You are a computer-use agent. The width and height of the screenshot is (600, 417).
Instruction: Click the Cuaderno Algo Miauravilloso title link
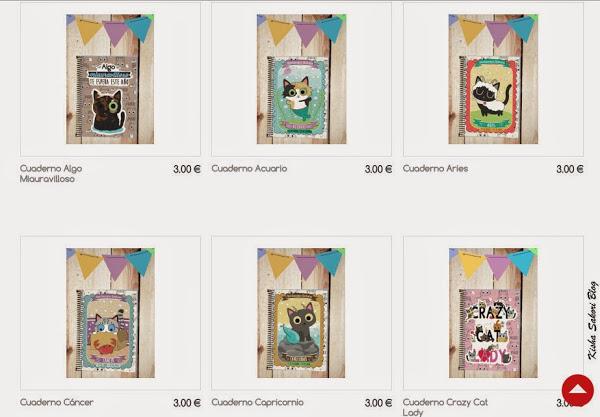[x=51, y=174]
